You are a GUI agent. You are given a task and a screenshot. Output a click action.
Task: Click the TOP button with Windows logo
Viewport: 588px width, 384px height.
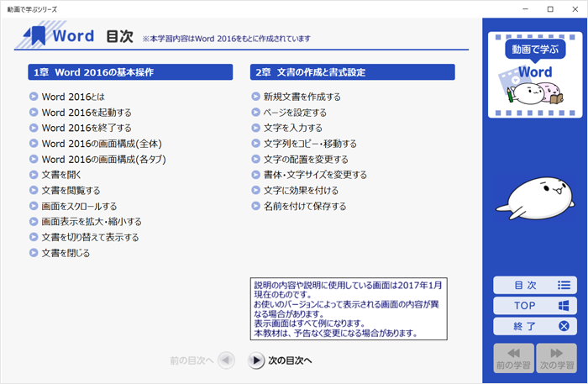(535, 306)
